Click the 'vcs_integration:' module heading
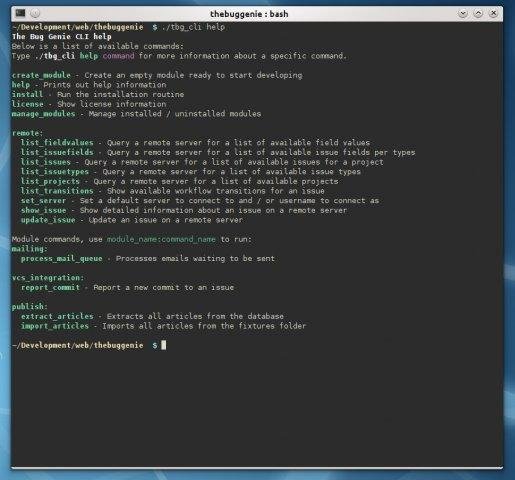The image size is (515, 480). tap(48, 278)
